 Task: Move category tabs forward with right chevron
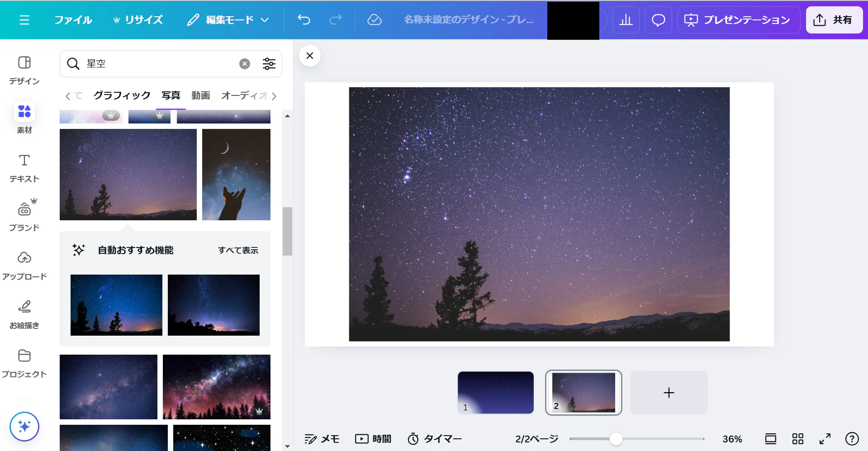tap(274, 96)
